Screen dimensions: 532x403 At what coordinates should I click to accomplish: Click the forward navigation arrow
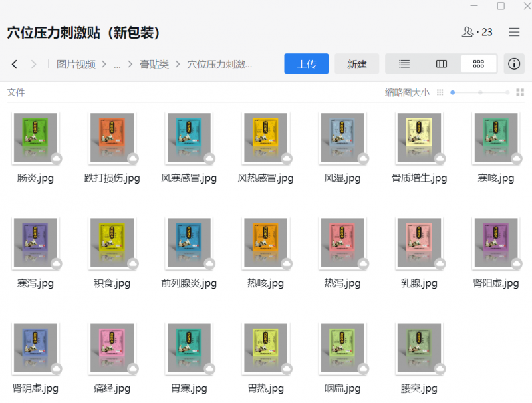pyautogui.click(x=33, y=65)
